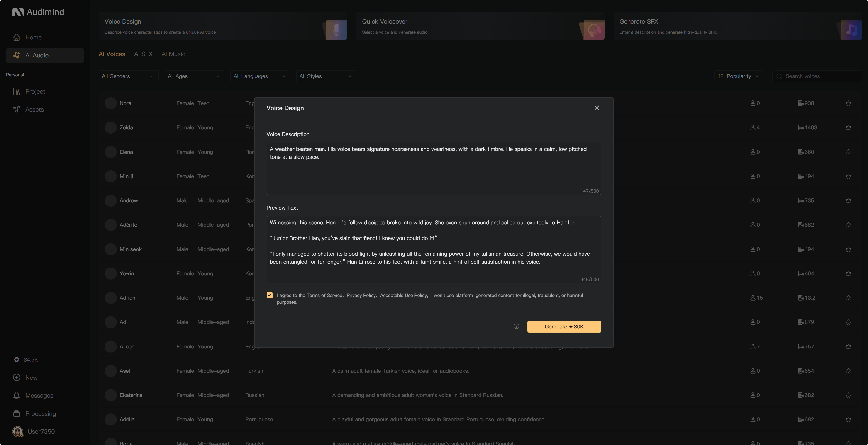Favorite Asel voice with star icon

(848, 371)
